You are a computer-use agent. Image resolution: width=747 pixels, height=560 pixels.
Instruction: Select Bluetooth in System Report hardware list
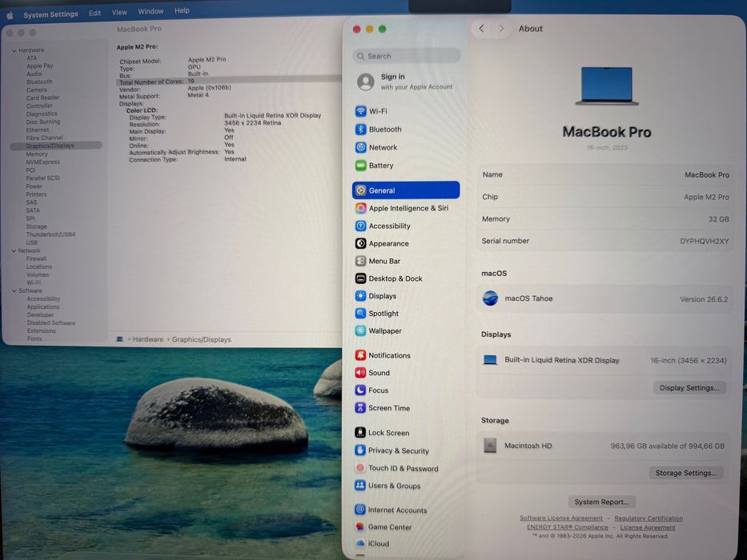point(39,82)
